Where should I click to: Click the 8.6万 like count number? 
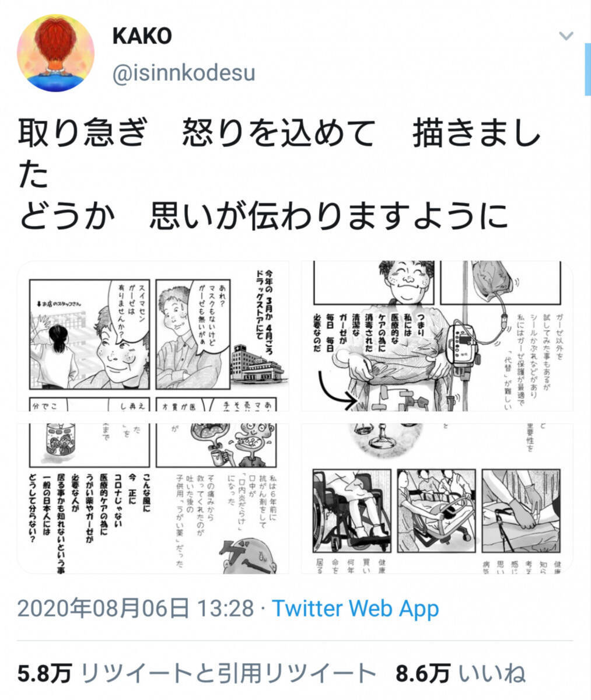422,673
